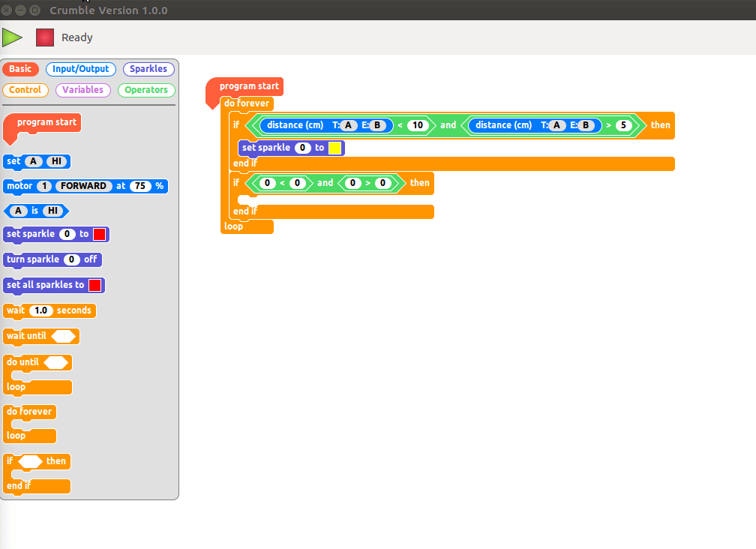Click left 0 of '0 < 0' comparison

pos(268,183)
